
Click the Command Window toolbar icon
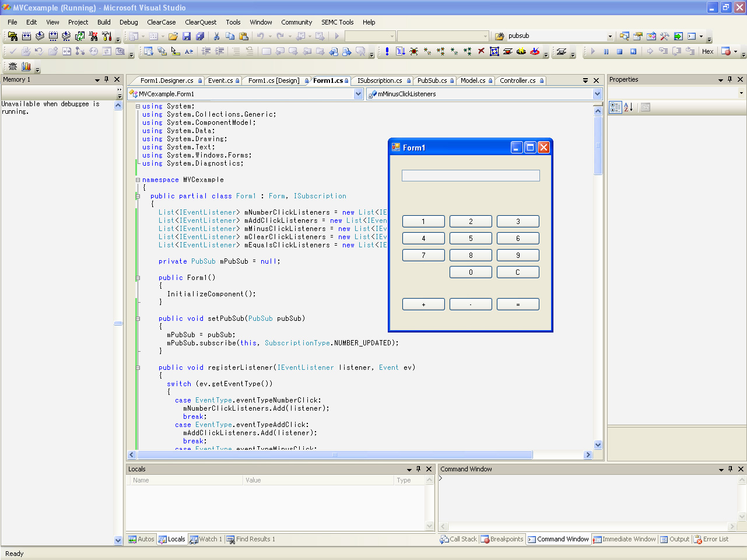point(692,36)
